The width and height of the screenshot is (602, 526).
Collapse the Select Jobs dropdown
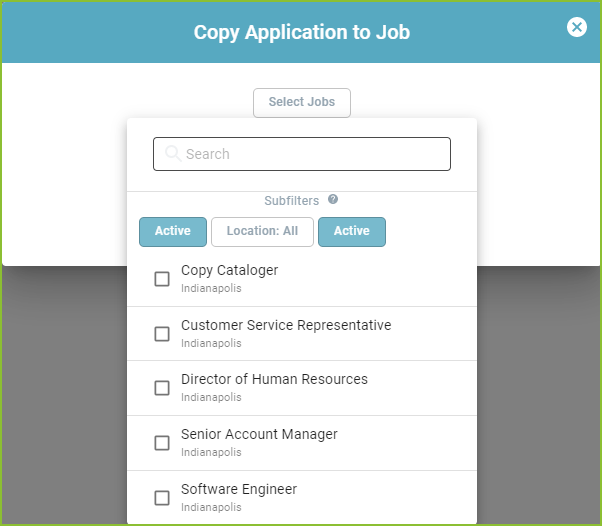point(302,103)
